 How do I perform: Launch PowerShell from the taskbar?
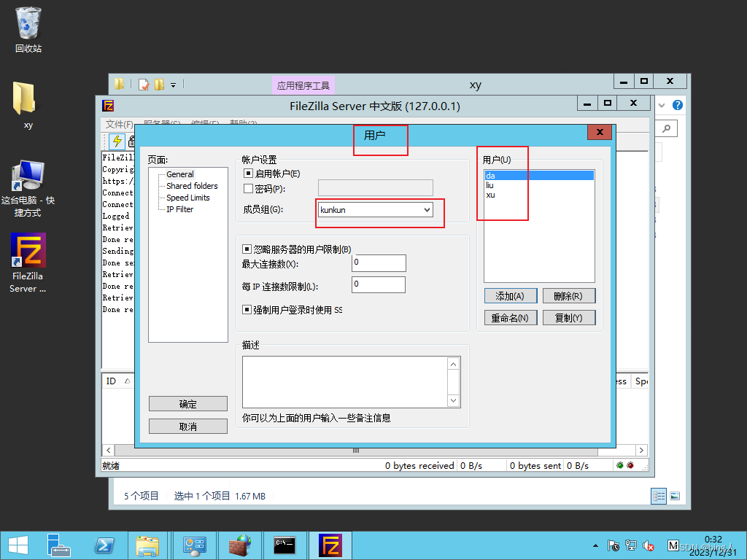[104, 545]
